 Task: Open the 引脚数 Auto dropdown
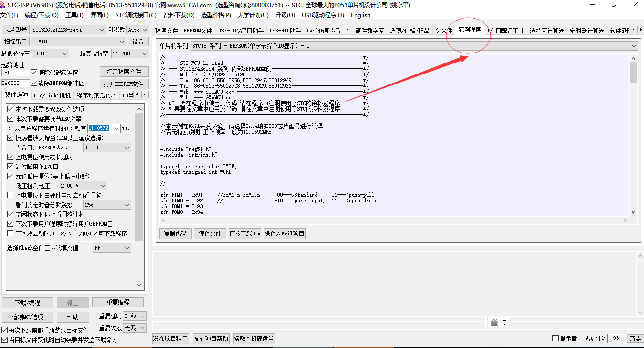click(137, 30)
